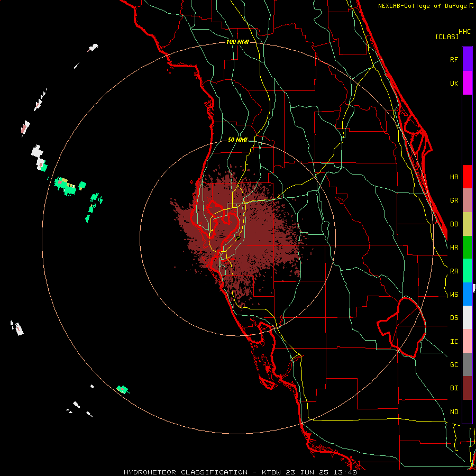Click the 'BI' legend label
This screenshot has height=476, width=476.
(x=454, y=388)
